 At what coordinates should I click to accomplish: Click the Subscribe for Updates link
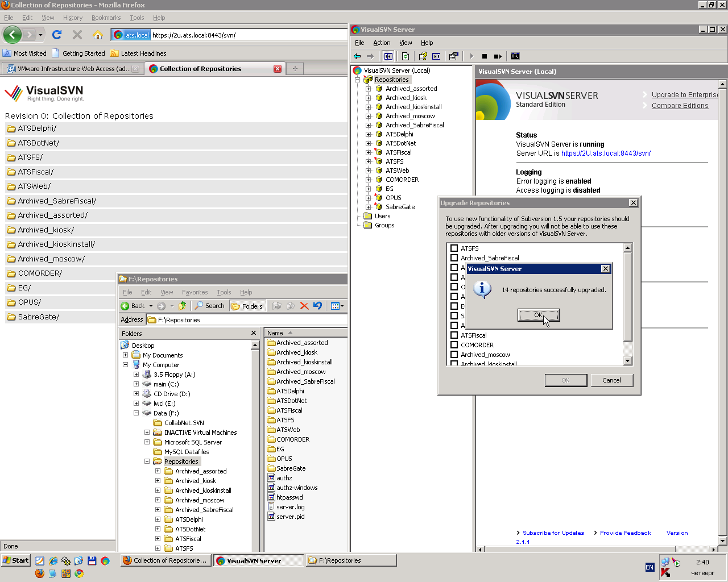point(553,533)
